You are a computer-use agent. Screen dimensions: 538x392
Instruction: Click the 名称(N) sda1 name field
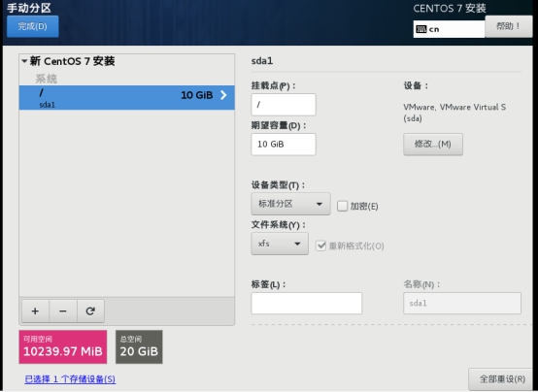pyautogui.click(x=462, y=303)
